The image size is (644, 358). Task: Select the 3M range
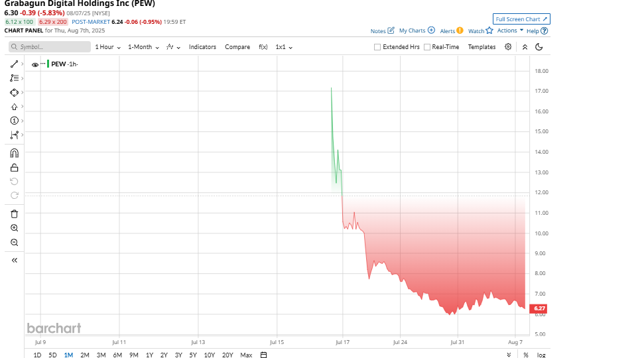[101, 355]
